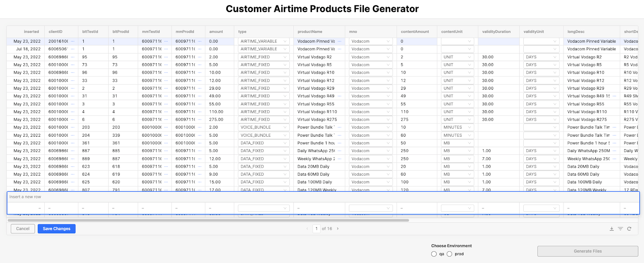Select the qa environment radio button
Viewport: 644px width, 263px height.
[x=434, y=254]
